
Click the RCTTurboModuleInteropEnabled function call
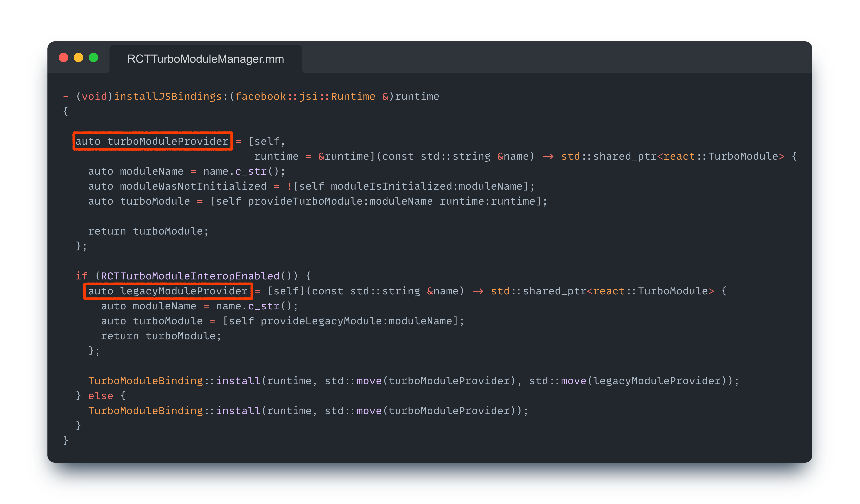coord(190,276)
